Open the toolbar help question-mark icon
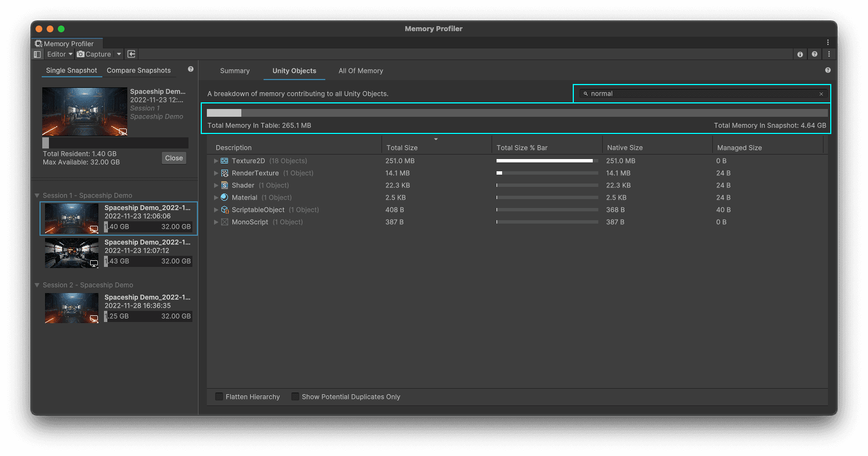868x456 pixels. (815, 54)
